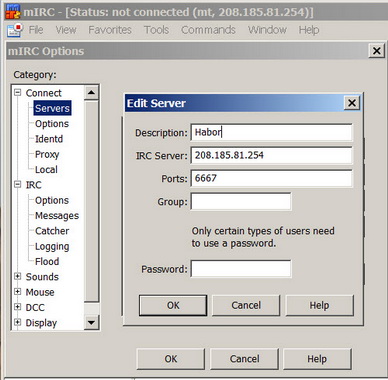
Task: Expand the Sounds tree node
Action: coord(18,276)
